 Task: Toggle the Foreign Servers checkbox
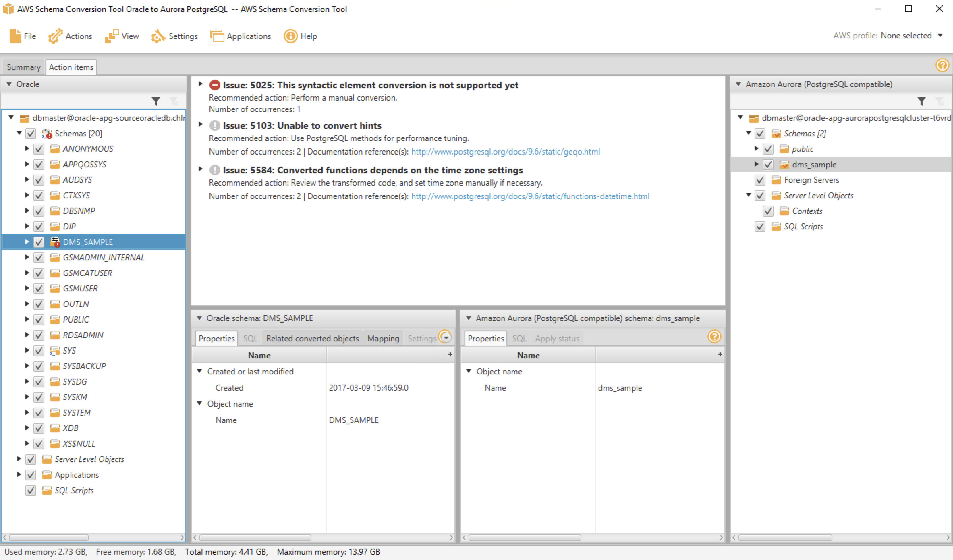[x=760, y=180]
